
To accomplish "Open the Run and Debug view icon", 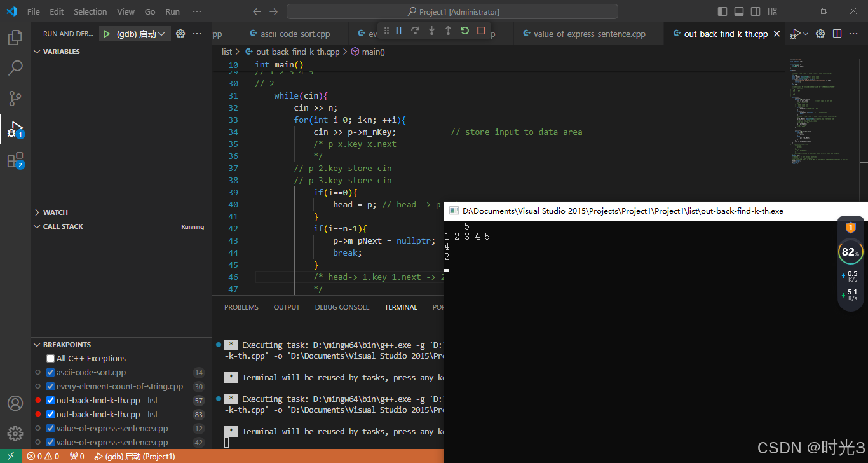I will pyautogui.click(x=15, y=129).
